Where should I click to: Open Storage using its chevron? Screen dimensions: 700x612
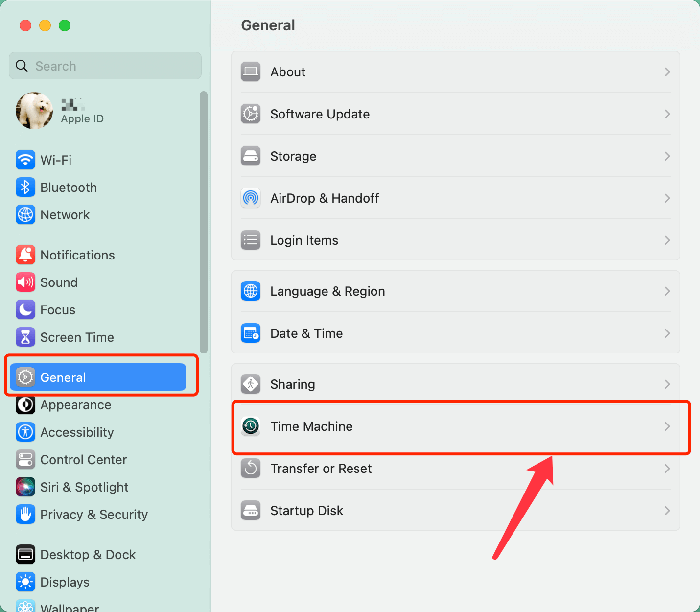click(667, 156)
